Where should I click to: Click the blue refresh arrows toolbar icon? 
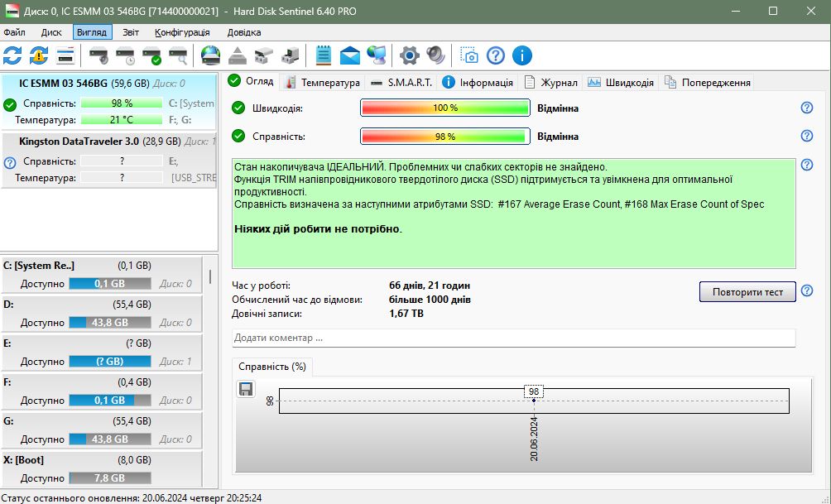tap(12, 55)
